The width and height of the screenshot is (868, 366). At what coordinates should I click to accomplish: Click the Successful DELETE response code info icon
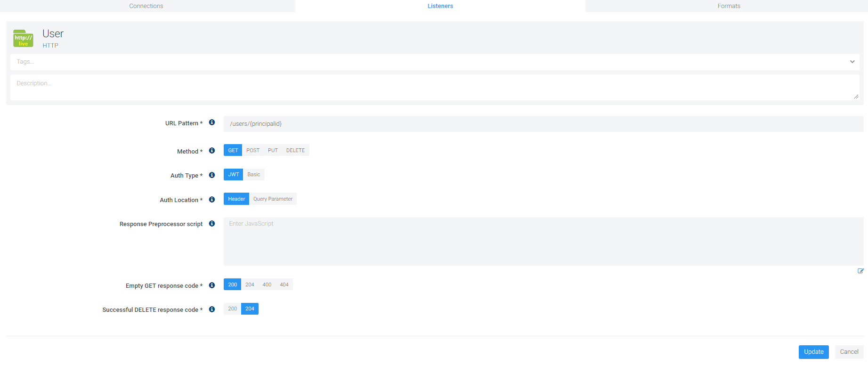[212, 309]
